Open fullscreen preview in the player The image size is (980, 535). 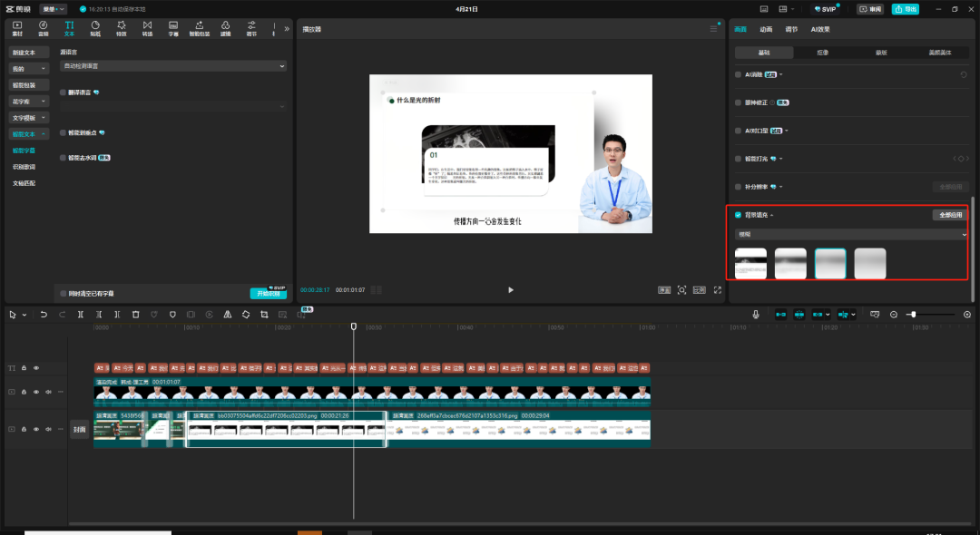click(717, 290)
